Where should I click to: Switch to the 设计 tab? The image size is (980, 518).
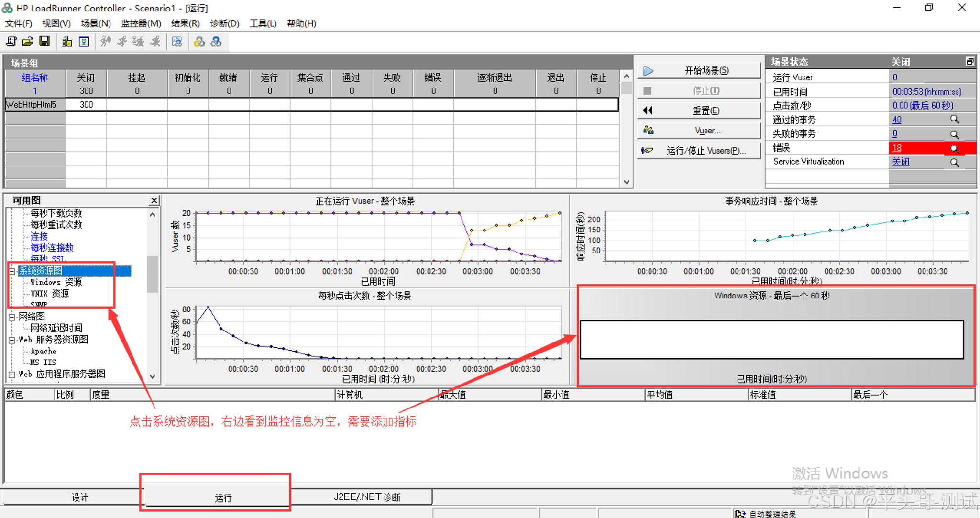click(79, 497)
